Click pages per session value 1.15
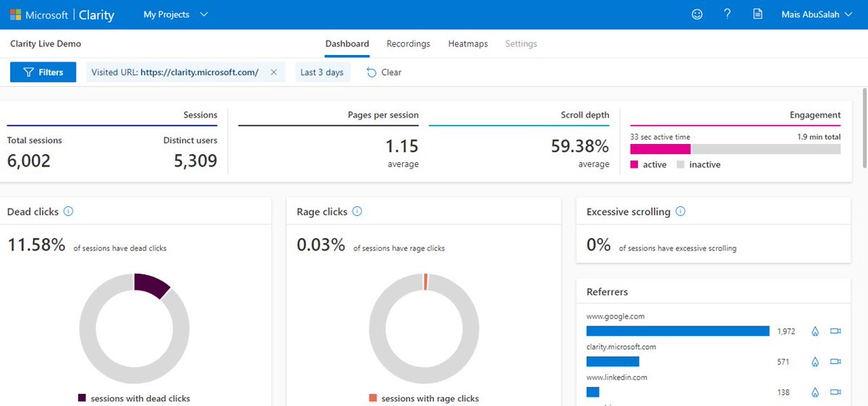The height and width of the screenshot is (406, 868). (401, 146)
